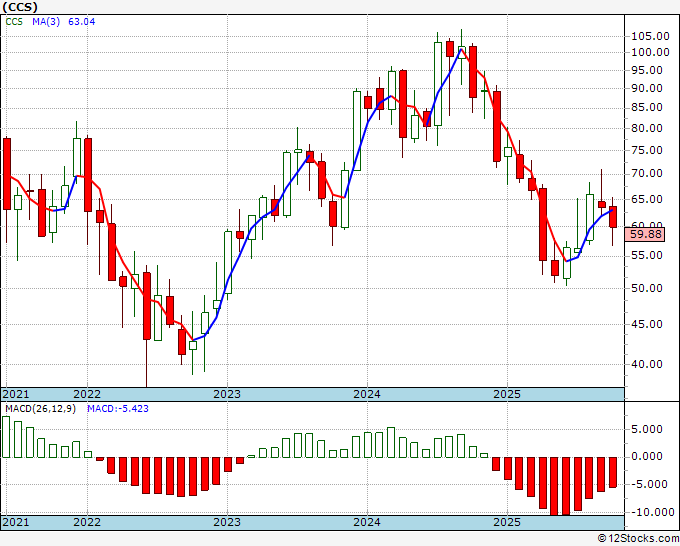Screen dimensions: 680x546
Task: Click the (CCS) chart title
Action: coord(20,7)
